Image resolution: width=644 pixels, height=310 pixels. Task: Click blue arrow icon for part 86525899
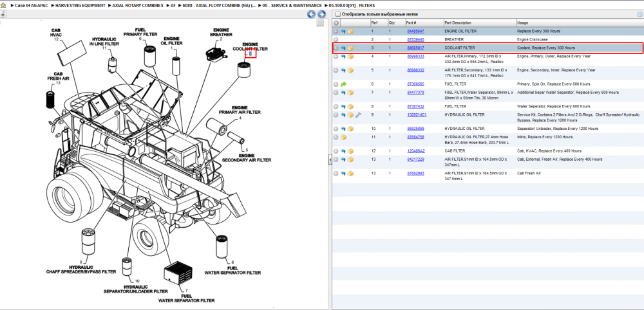pos(343,129)
